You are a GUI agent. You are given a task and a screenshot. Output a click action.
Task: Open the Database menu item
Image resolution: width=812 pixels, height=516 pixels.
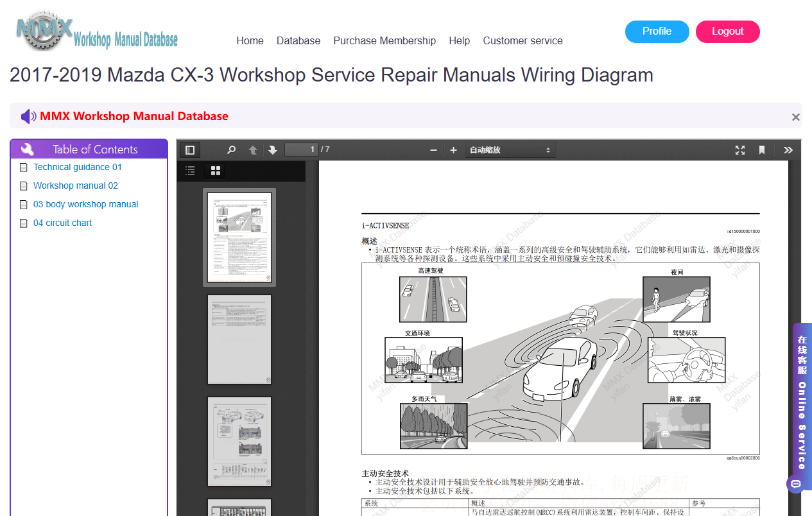[298, 40]
